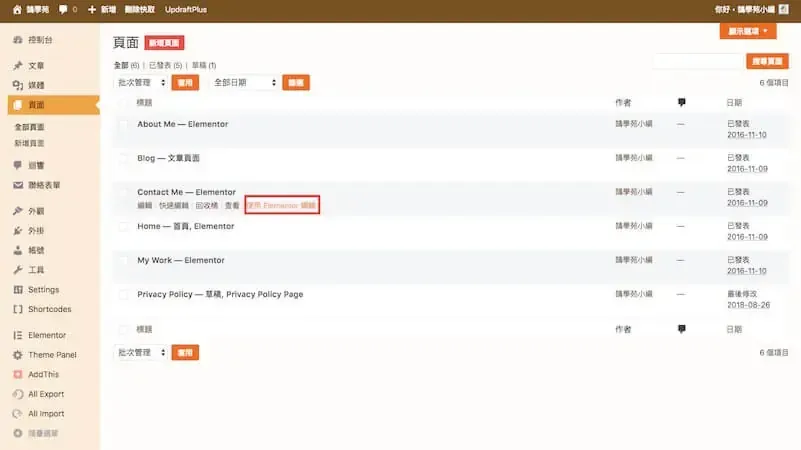The height and width of the screenshot is (450, 801).
Task: Open the bottom 批次管理 bulk actions dropdown
Action: pyautogui.click(x=141, y=352)
